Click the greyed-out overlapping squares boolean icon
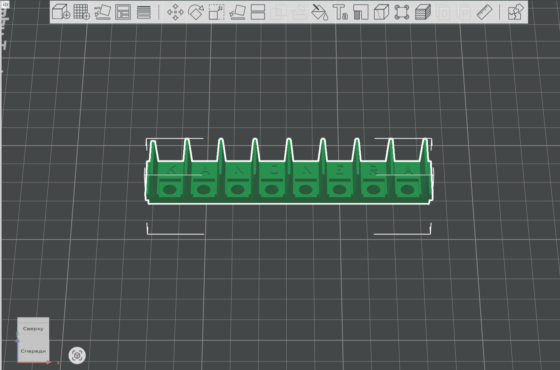 (x=278, y=12)
